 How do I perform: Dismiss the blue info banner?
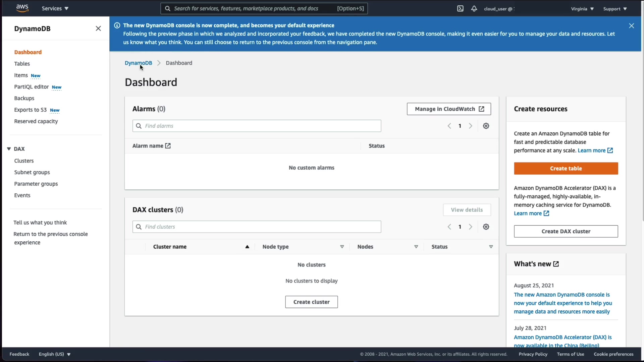point(631,26)
